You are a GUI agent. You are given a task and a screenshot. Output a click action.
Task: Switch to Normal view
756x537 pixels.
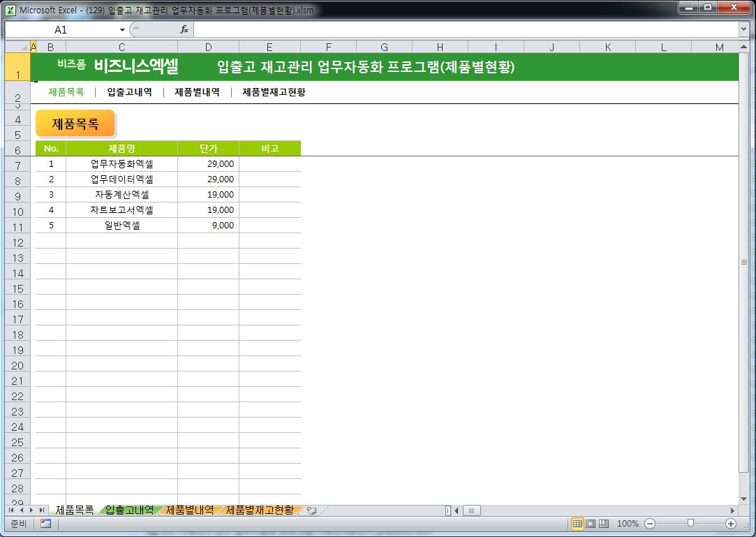pyautogui.click(x=577, y=524)
